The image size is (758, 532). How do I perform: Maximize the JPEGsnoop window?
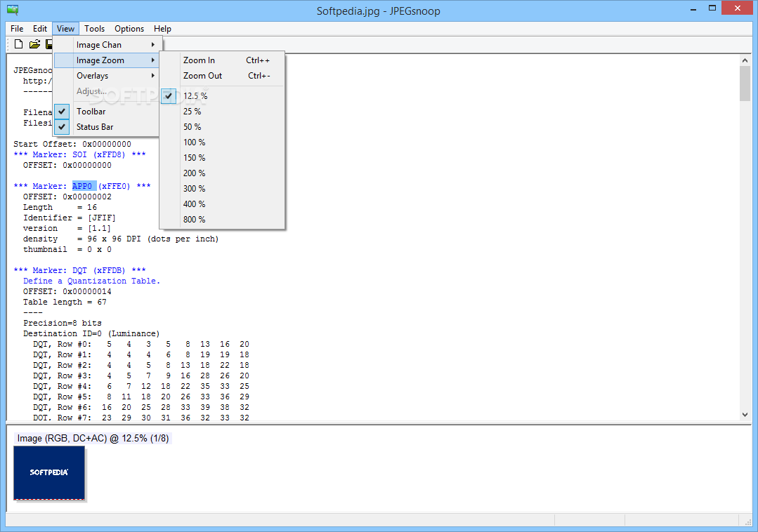pos(712,8)
